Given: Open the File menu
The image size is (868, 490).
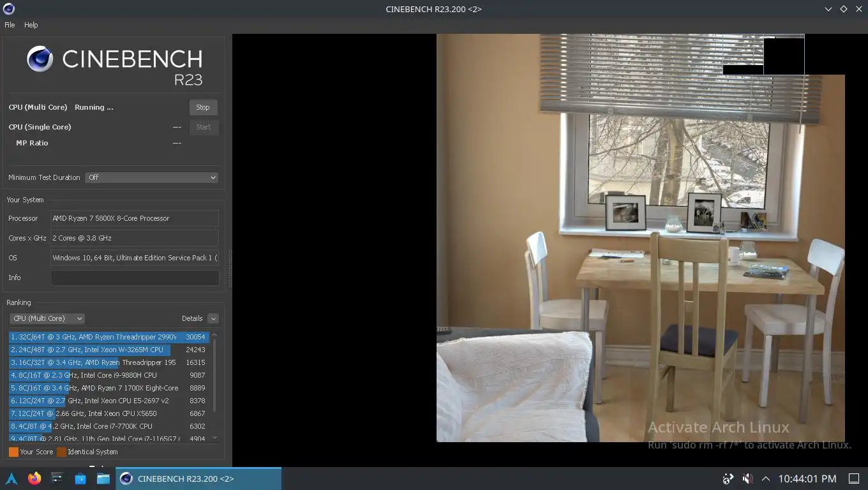Looking at the screenshot, I should click(x=10, y=25).
